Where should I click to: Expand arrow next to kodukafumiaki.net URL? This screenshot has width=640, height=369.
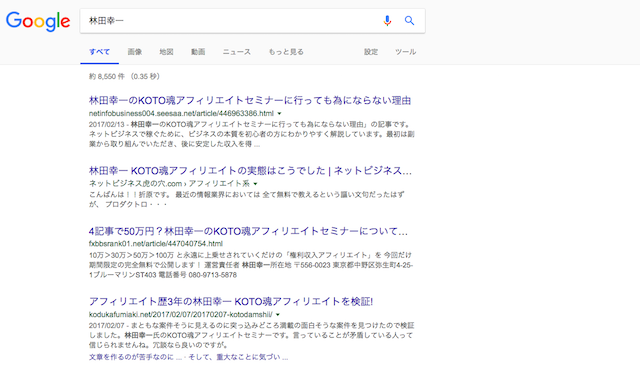278,315
